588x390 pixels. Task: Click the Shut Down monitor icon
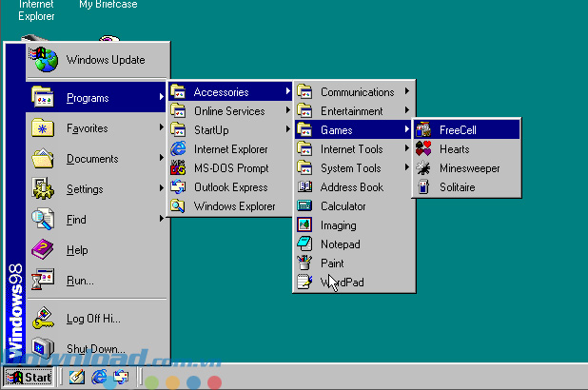tap(43, 348)
